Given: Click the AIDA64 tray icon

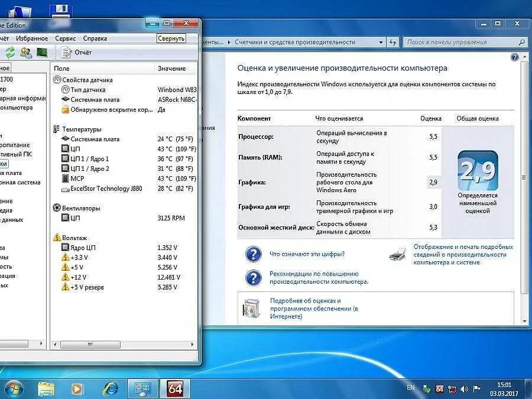Looking at the screenshot, I should [x=439, y=389].
